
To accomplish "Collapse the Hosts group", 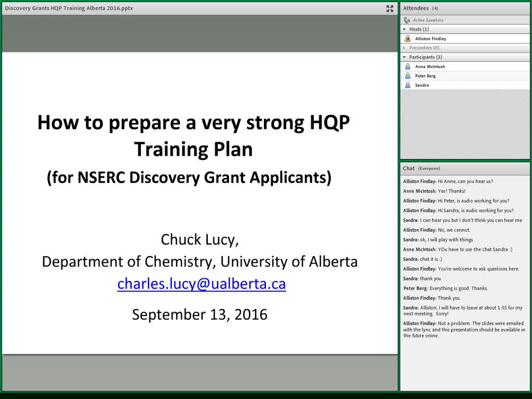I will tap(404, 29).
